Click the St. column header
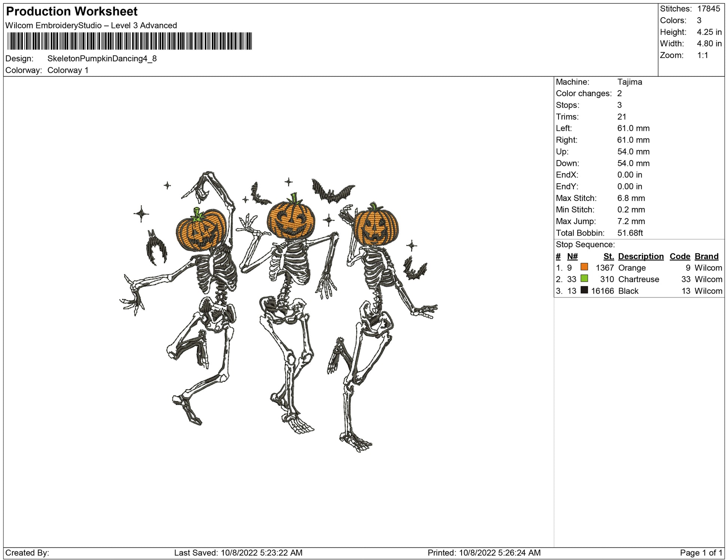 point(608,256)
